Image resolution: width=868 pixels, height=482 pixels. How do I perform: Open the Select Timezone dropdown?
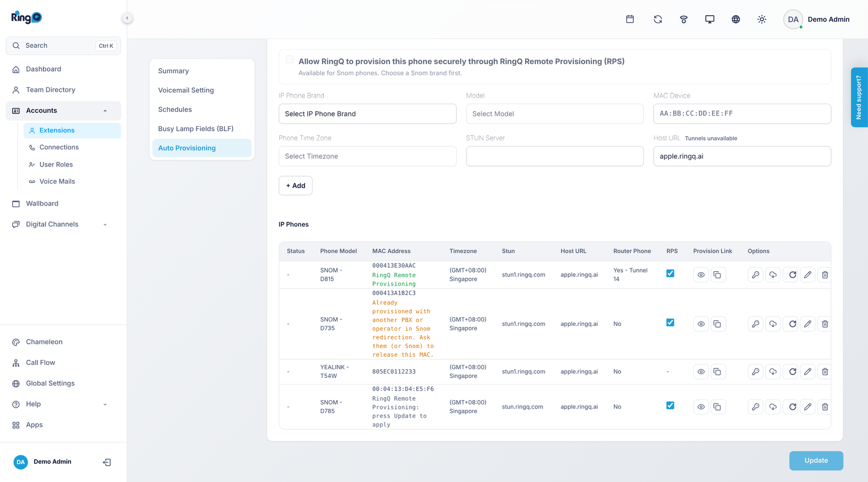[x=367, y=156]
